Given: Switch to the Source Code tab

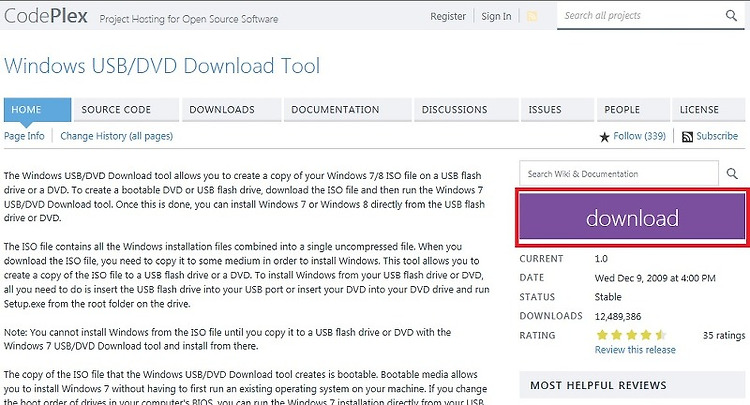Looking at the screenshot, I should tap(127, 109).
